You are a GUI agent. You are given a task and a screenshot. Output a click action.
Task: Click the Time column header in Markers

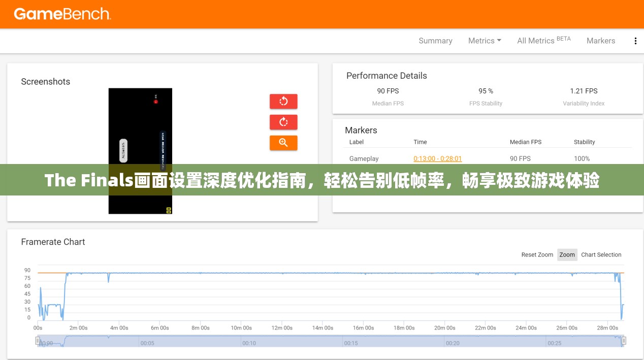tap(420, 142)
